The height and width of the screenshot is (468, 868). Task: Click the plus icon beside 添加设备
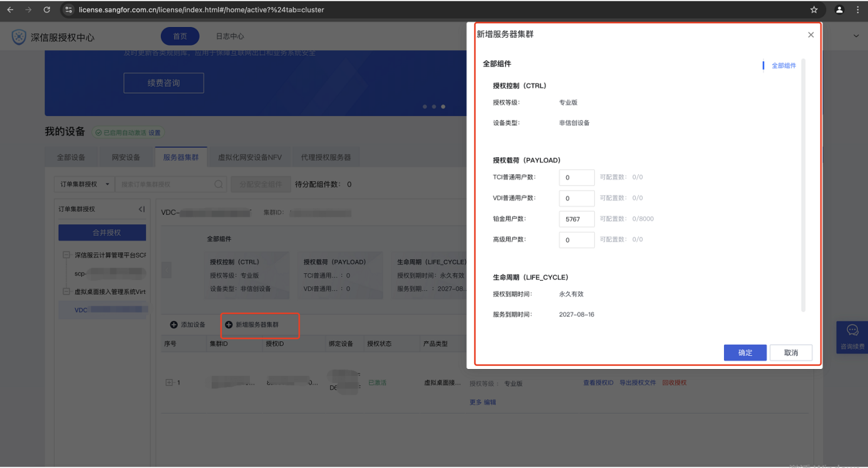point(173,325)
